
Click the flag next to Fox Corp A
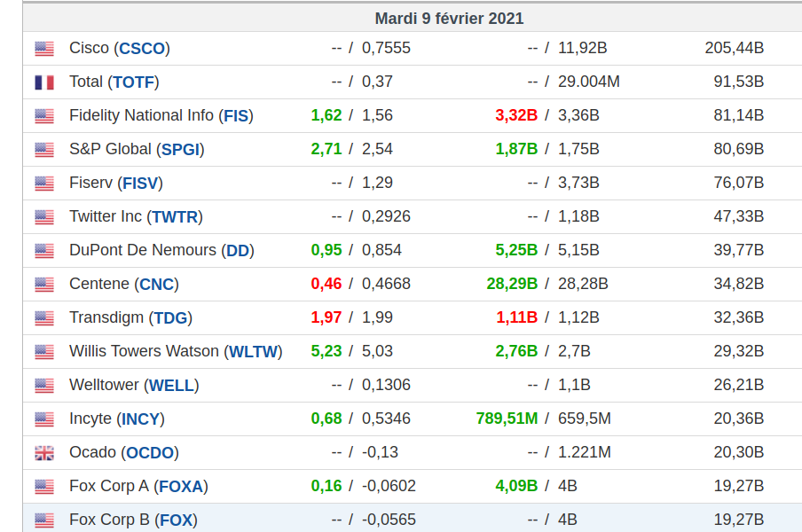[x=44, y=487]
